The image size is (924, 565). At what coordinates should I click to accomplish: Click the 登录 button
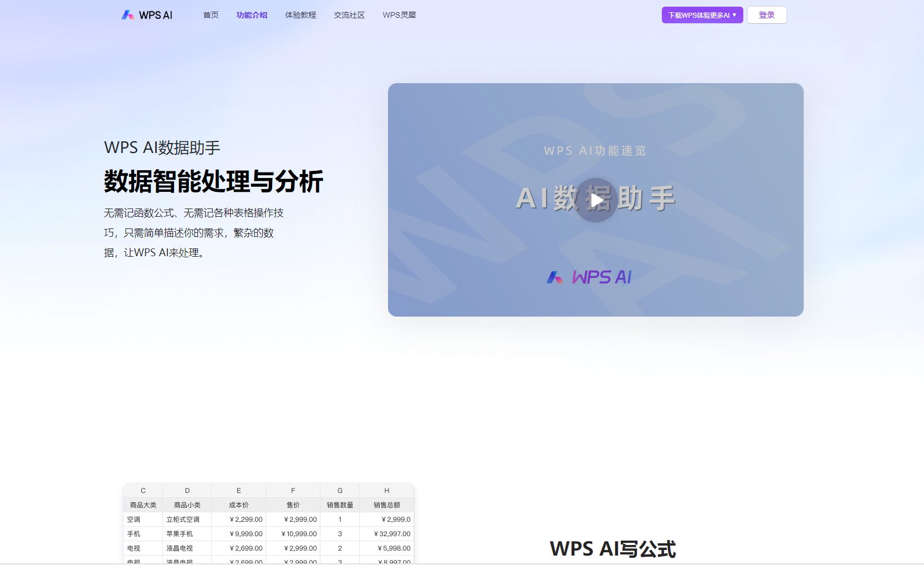[767, 15]
